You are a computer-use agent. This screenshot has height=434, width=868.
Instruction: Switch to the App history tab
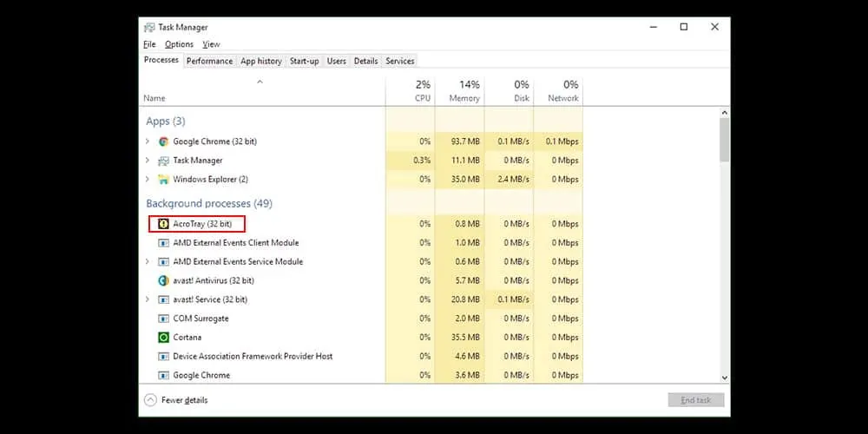[x=260, y=61]
